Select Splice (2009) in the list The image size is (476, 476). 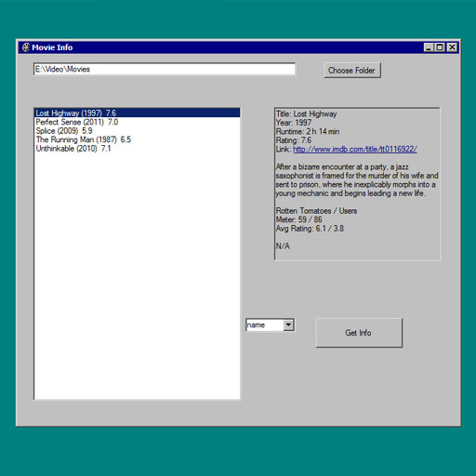click(137, 131)
